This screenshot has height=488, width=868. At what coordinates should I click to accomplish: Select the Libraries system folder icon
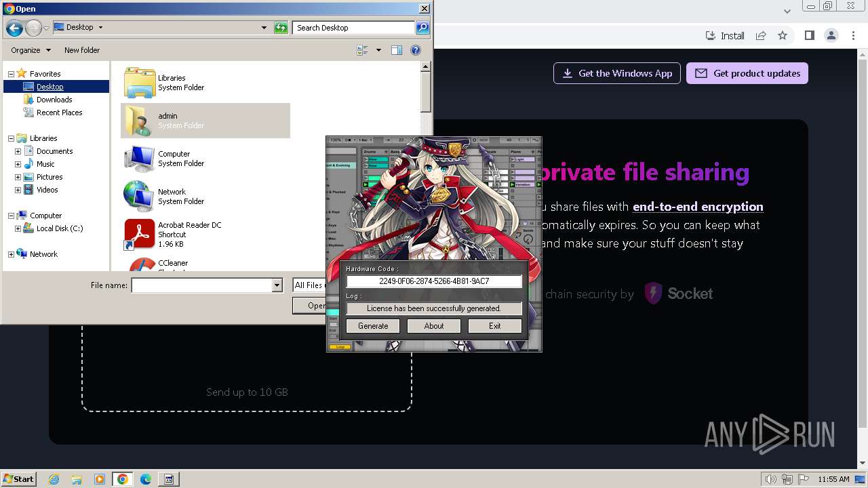tap(140, 83)
